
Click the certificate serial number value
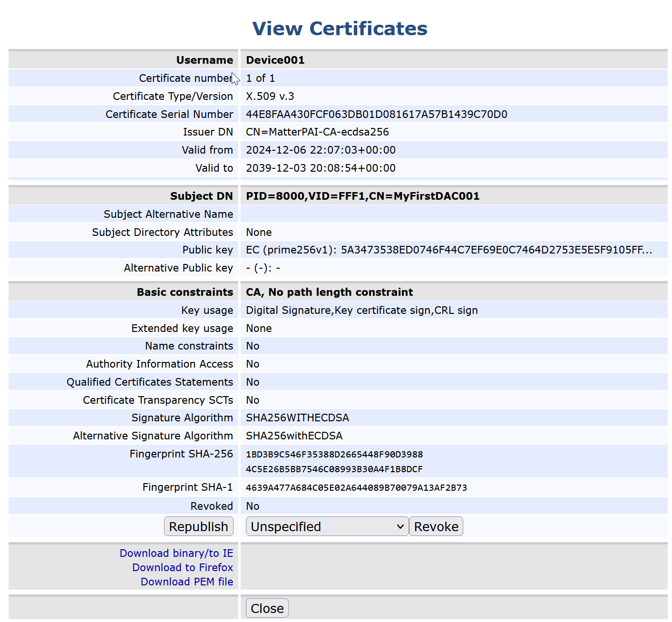tap(376, 114)
